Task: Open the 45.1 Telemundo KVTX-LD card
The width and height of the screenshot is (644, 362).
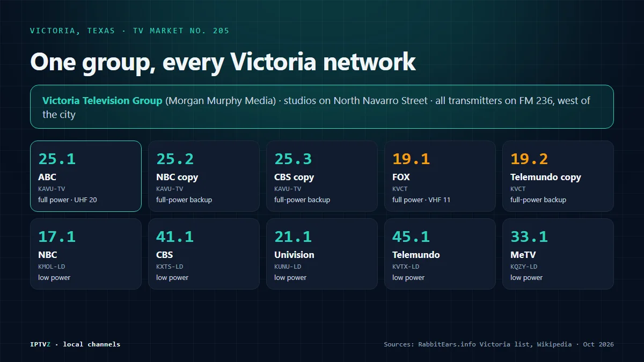Action: point(440,254)
